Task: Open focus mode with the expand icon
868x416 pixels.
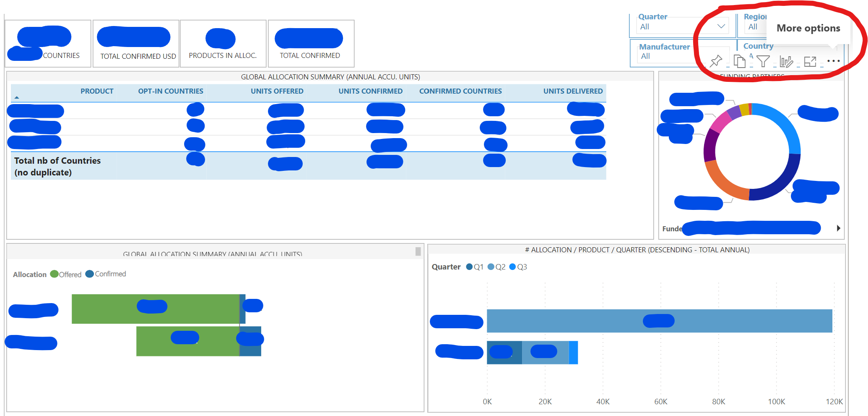Action: pos(810,62)
